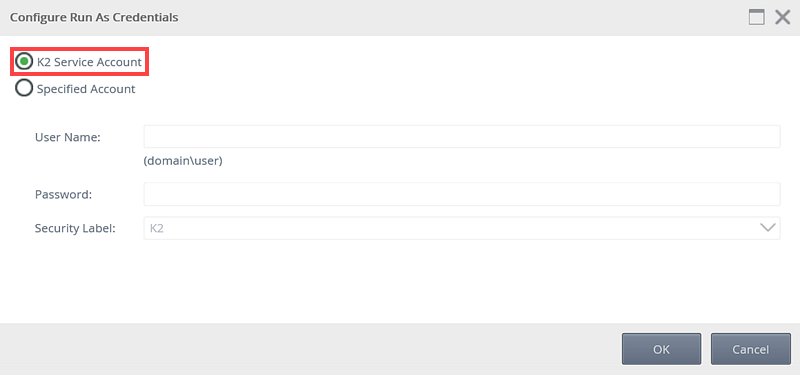This screenshot has width=800, height=375.
Task: Focus the User Name input field
Action: tap(462, 137)
